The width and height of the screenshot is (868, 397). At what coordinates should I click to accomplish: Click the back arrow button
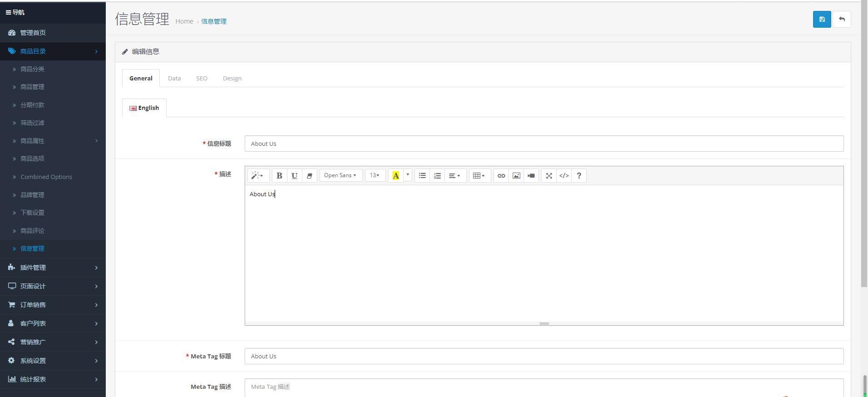[x=842, y=20]
